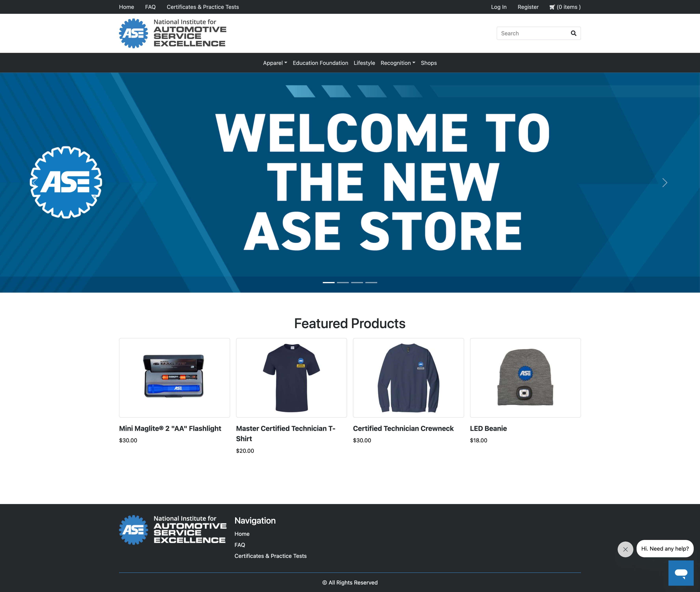Open the shopping cart icon
The image size is (700, 592).
(x=552, y=7)
